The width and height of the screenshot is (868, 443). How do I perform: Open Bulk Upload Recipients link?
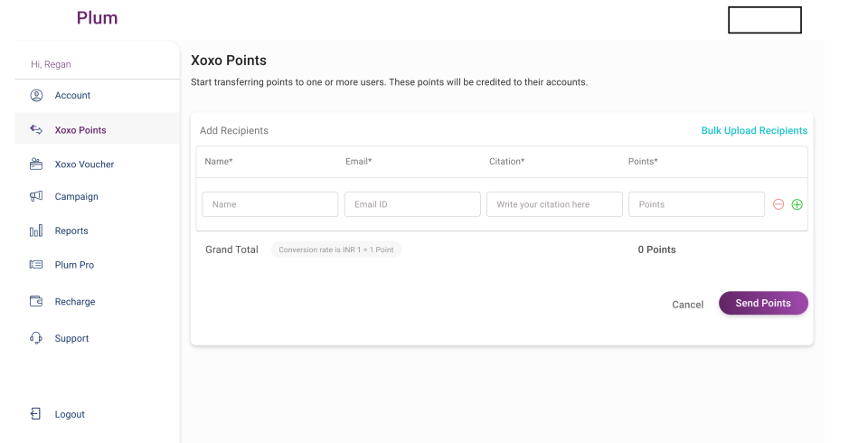click(x=754, y=130)
